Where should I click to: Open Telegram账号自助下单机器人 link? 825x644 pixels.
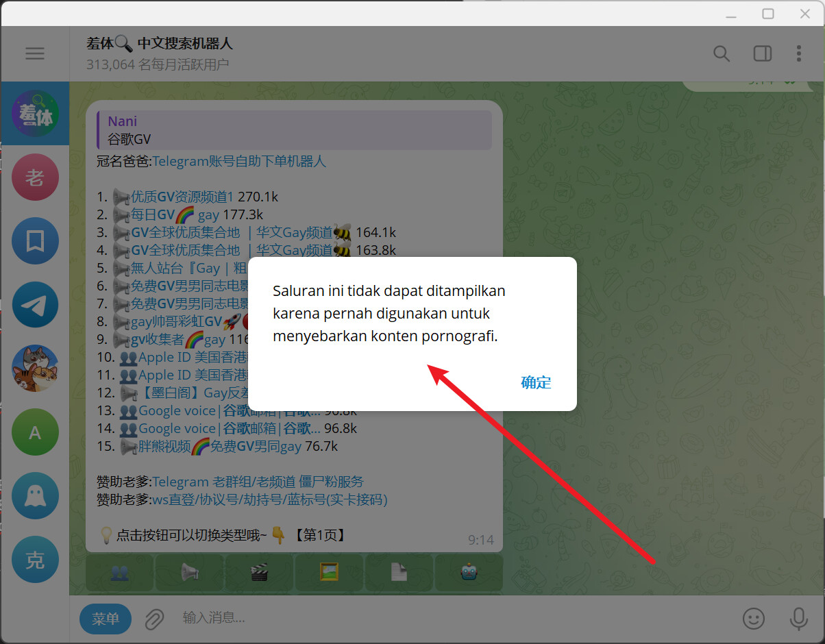[239, 162]
